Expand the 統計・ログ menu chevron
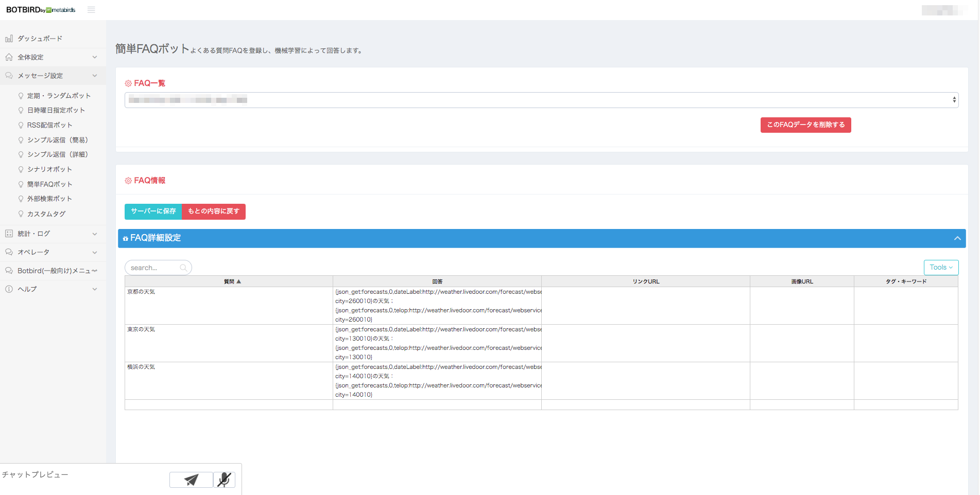The image size is (980, 495). pyautogui.click(x=95, y=234)
